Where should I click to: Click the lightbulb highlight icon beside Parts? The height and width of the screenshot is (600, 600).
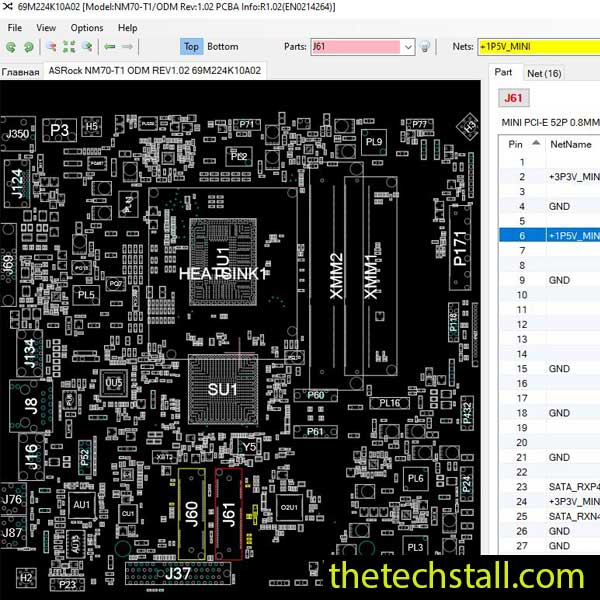tap(425, 47)
